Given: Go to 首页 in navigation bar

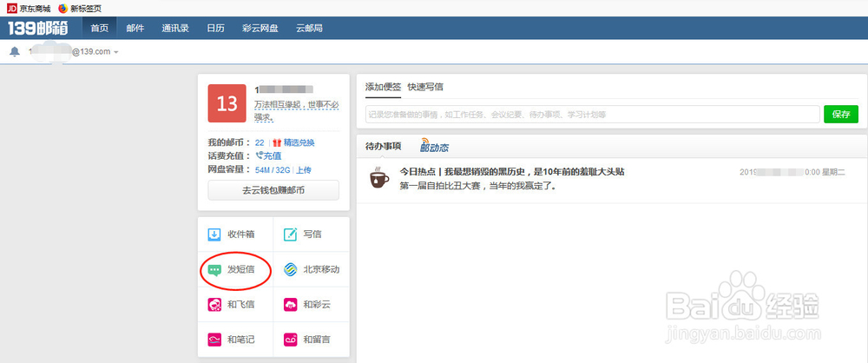Looking at the screenshot, I should click(100, 29).
